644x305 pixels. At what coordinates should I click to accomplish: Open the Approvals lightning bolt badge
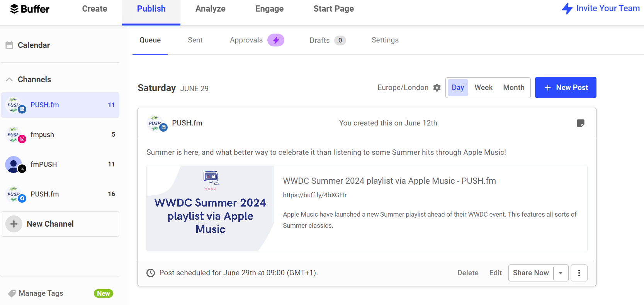[x=276, y=40]
